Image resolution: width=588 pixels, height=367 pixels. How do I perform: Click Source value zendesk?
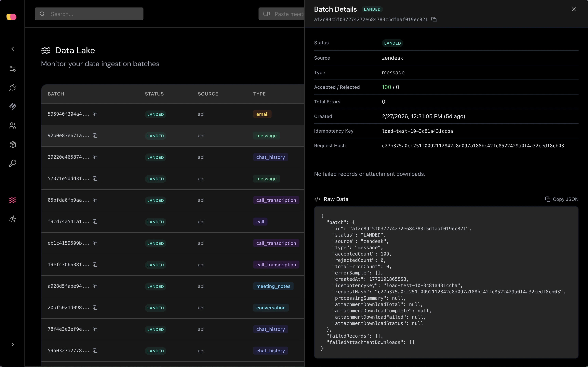point(392,58)
